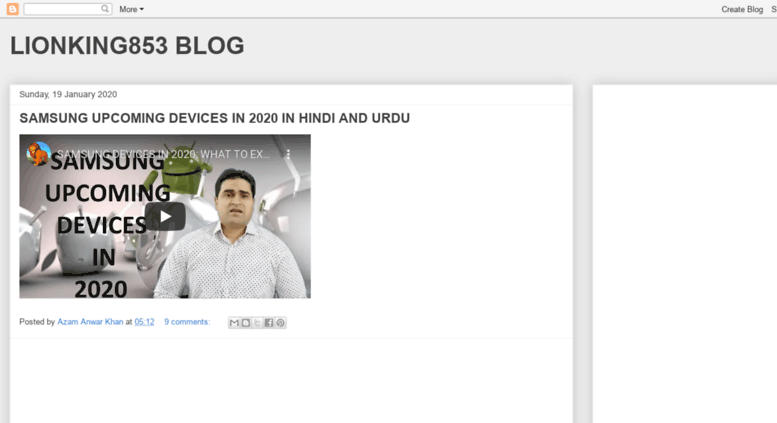Play the embedded YouTube video
The height and width of the screenshot is (423, 777).
165,216
